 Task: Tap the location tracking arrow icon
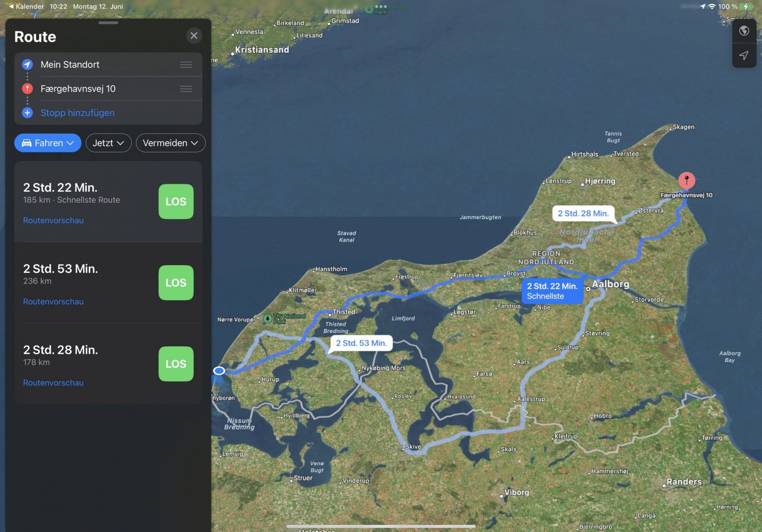click(744, 55)
